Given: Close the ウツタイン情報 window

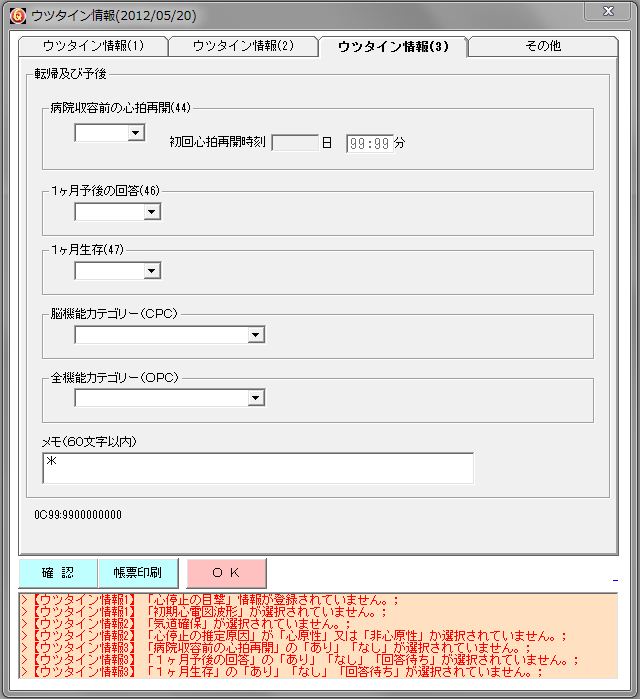Looking at the screenshot, I should pyautogui.click(x=607, y=13).
